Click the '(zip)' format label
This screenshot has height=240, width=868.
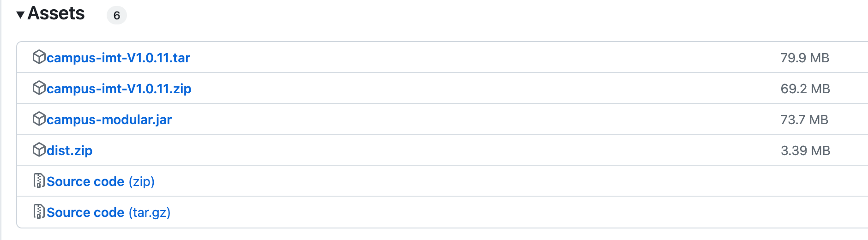(x=142, y=181)
